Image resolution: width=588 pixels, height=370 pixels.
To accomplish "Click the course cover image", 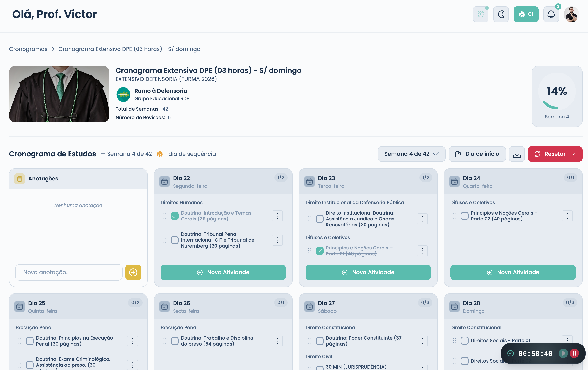I will 59,94.
